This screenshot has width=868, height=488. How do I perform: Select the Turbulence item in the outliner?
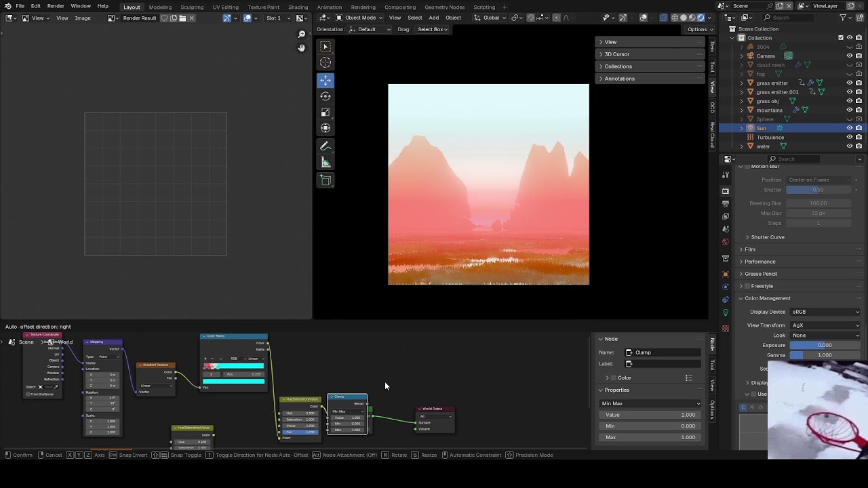(770, 137)
